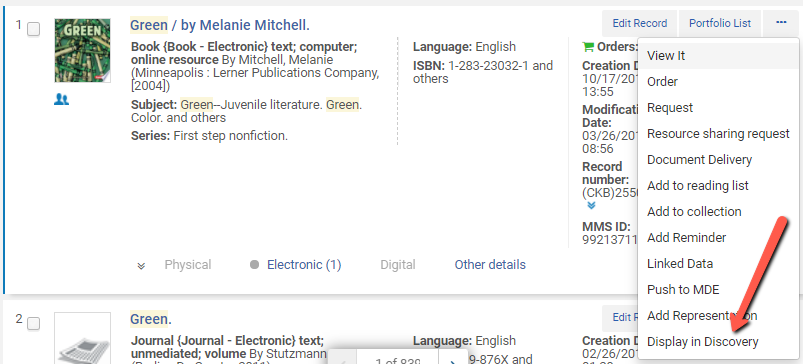
Task: Expand the record details double chevron beside Physical
Action: pyautogui.click(x=142, y=266)
